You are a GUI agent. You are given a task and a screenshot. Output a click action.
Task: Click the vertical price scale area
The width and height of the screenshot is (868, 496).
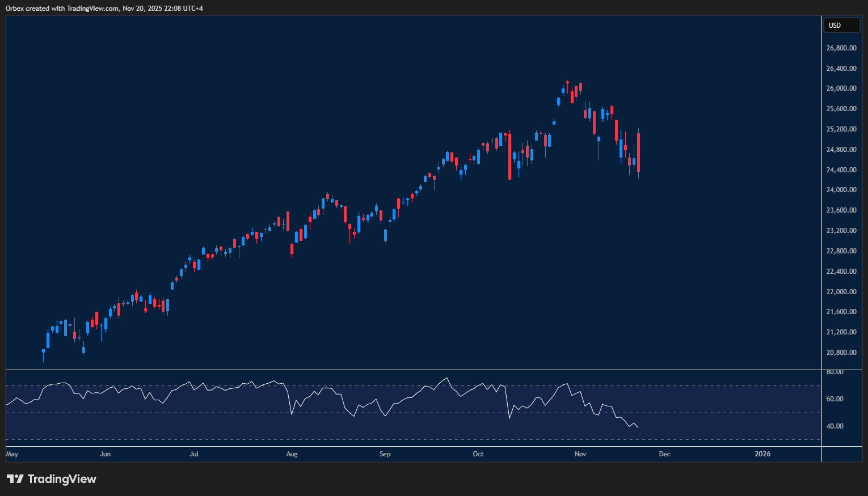[841, 227]
